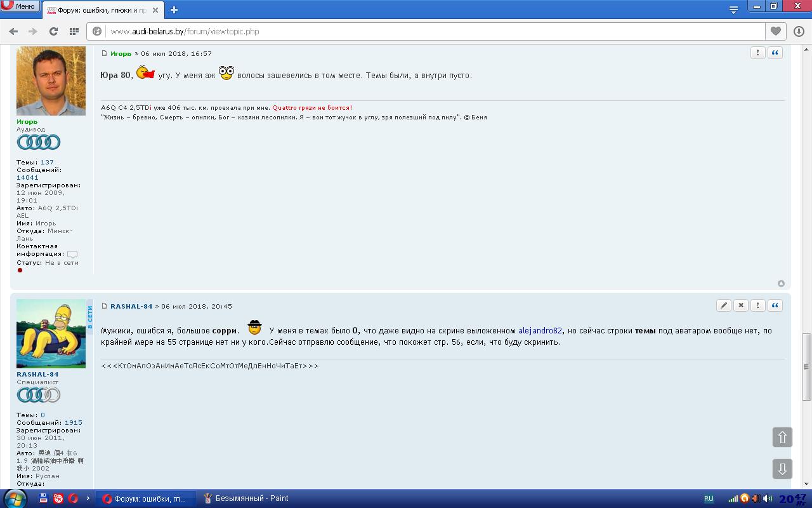Open a new browser tab
The image size is (812, 508).
174,10
